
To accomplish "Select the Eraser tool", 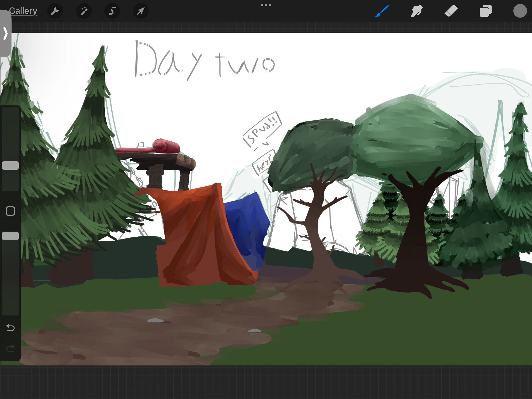I will coord(451,11).
